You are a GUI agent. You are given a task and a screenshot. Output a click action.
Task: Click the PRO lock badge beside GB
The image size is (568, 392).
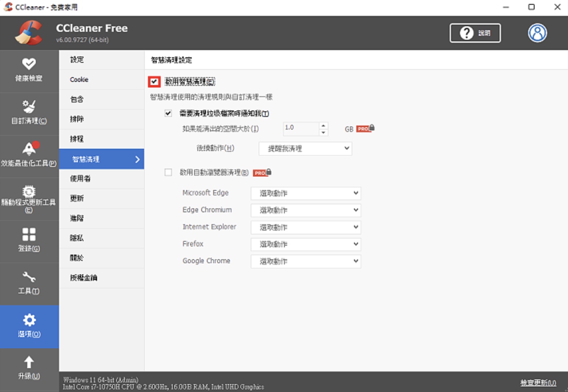(x=365, y=128)
